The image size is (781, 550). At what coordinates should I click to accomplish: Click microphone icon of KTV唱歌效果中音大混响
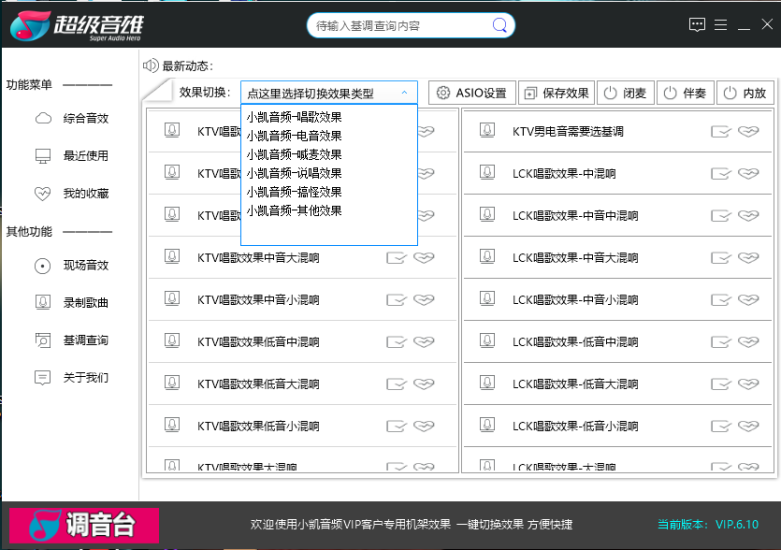coord(172,257)
